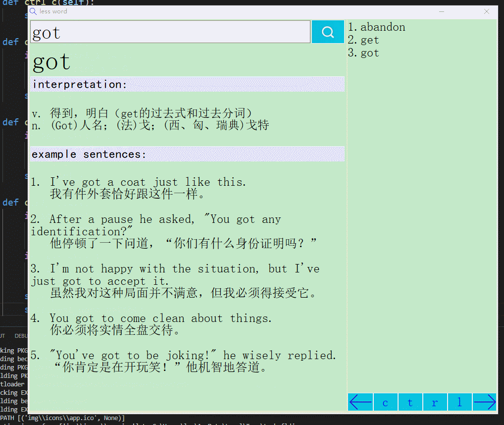Viewport: 504px width, 425px height.
Task: Click the 'c' key button
Action: point(385,402)
